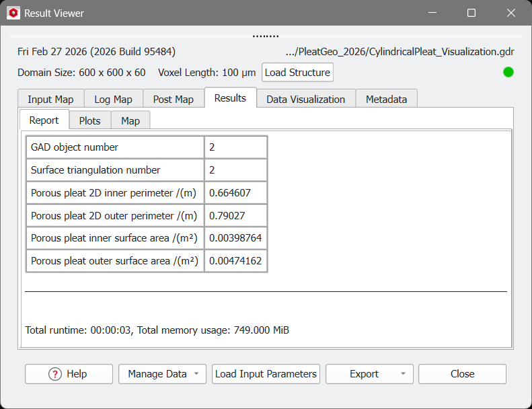Maximize the Result Viewer window
Image resolution: width=532 pixels, height=409 pixels.
(x=471, y=13)
